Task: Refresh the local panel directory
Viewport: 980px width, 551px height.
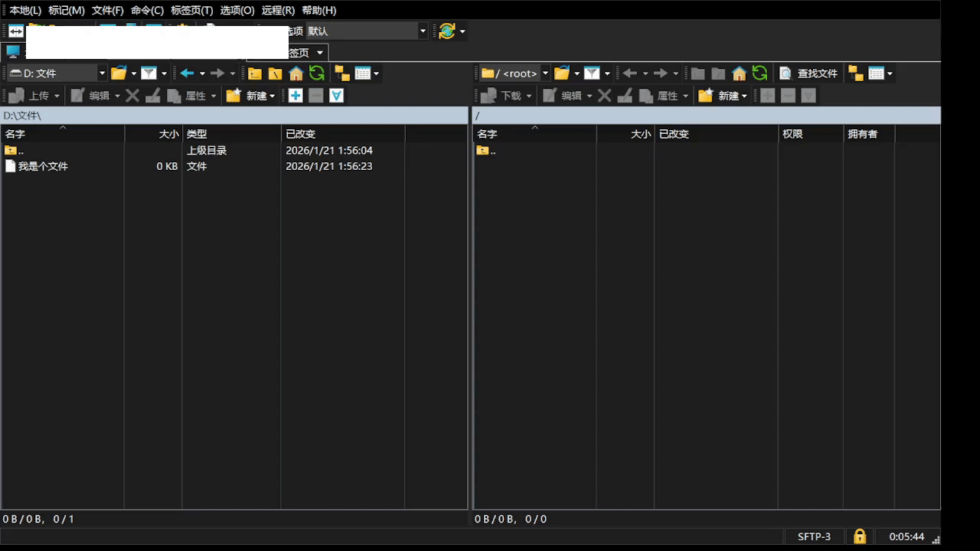Action: 317,73
